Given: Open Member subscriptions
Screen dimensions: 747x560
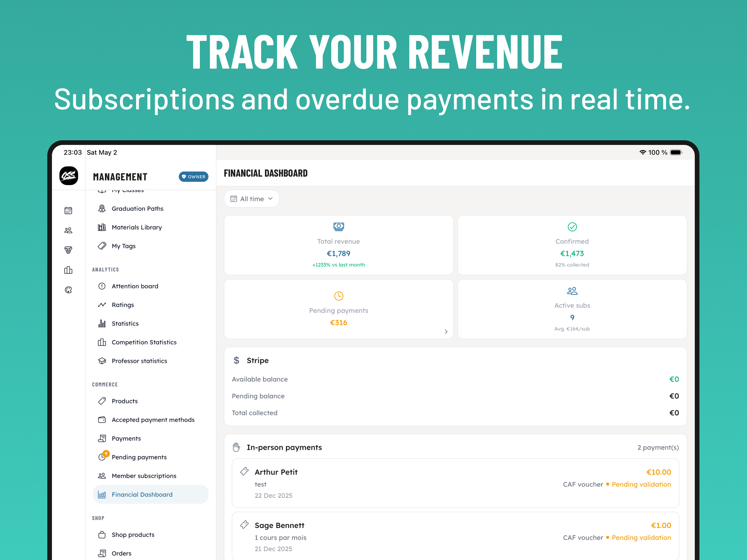Looking at the screenshot, I should 151,476.
